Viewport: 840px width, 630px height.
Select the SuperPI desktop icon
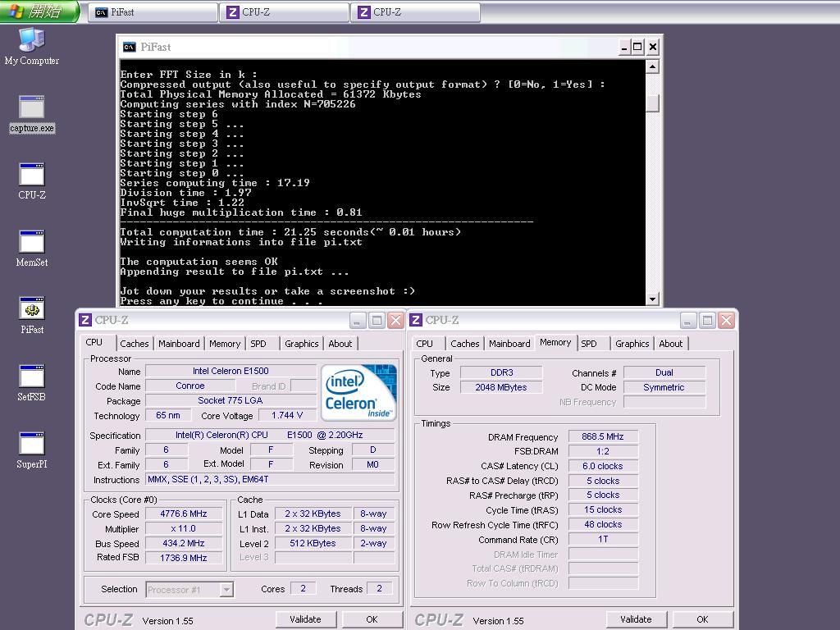coord(32,450)
